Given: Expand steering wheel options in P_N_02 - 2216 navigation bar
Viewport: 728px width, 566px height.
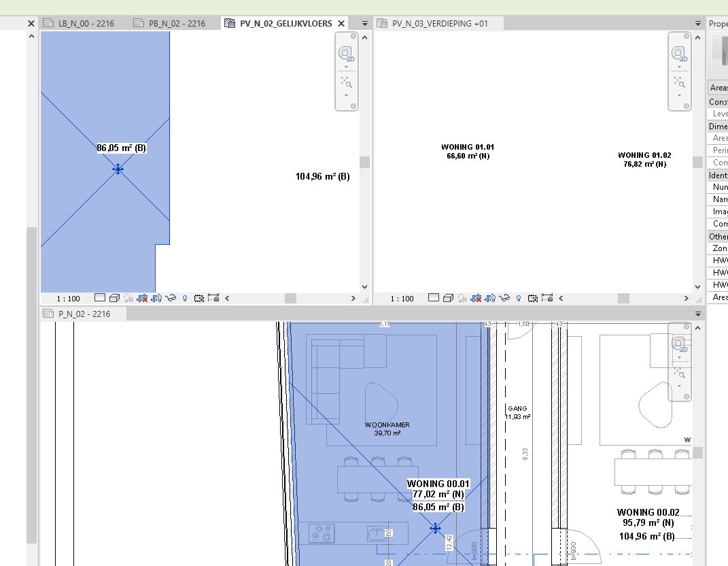Looking at the screenshot, I should click(x=679, y=357).
